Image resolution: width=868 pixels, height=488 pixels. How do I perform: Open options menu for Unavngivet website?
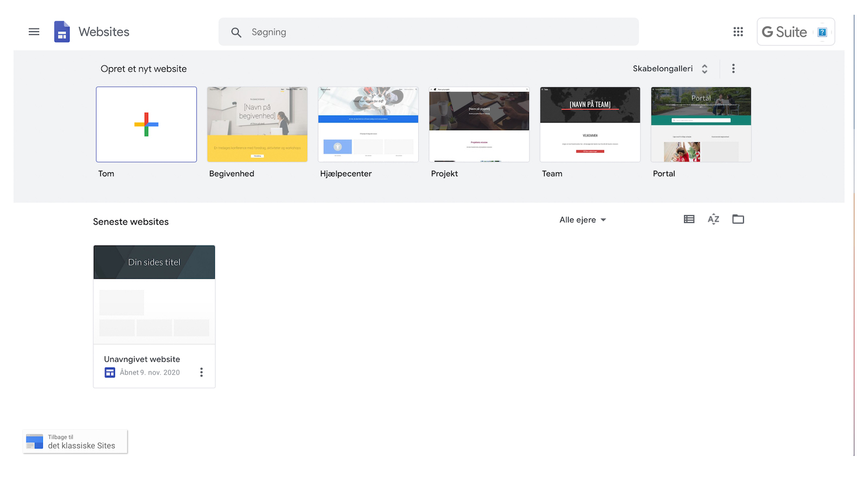(201, 372)
